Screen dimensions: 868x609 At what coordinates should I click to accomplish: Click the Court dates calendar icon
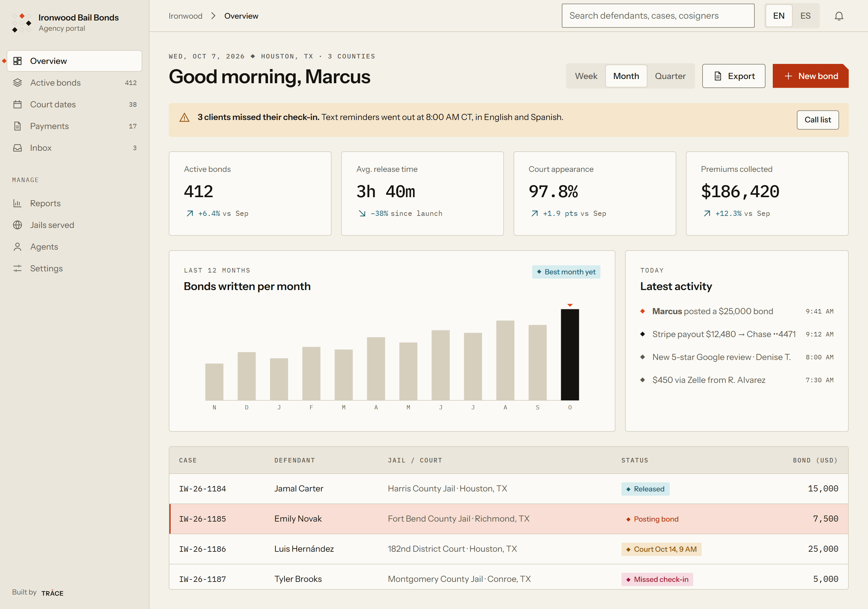(x=17, y=104)
